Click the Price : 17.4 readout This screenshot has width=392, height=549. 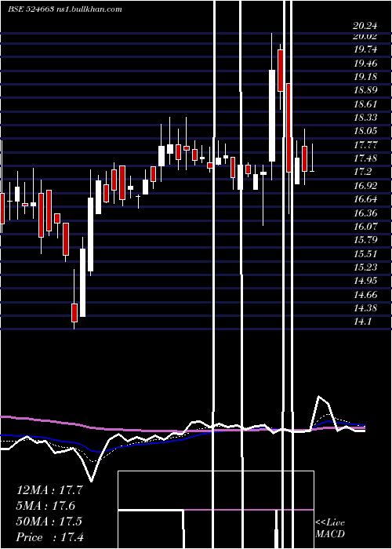49,537
